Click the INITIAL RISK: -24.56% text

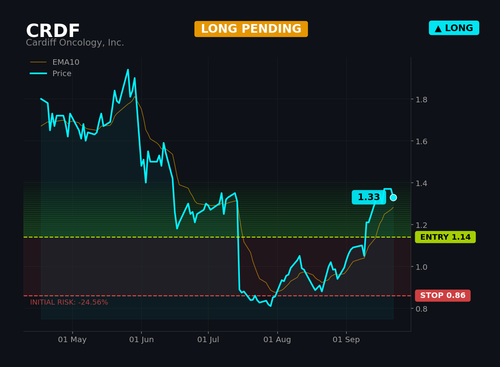69,302
